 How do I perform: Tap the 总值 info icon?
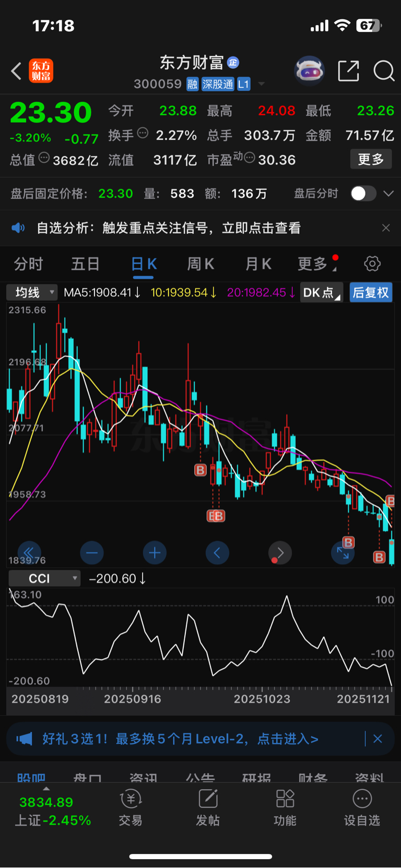44,157
